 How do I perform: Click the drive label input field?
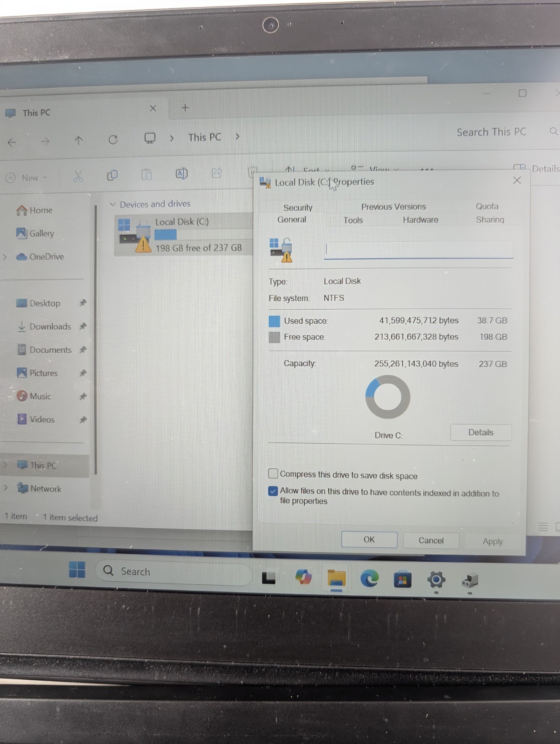coord(419,250)
